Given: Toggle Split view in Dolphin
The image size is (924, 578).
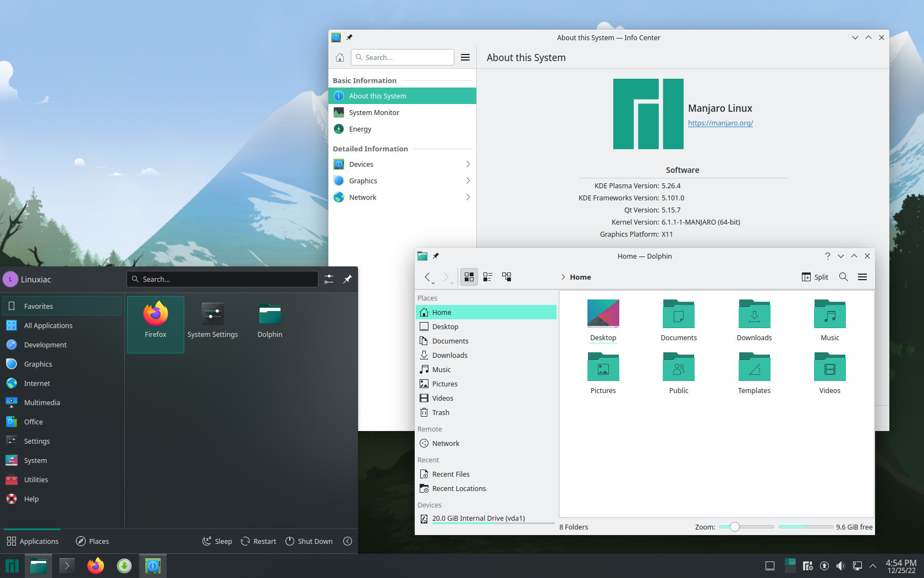Looking at the screenshot, I should 815,277.
